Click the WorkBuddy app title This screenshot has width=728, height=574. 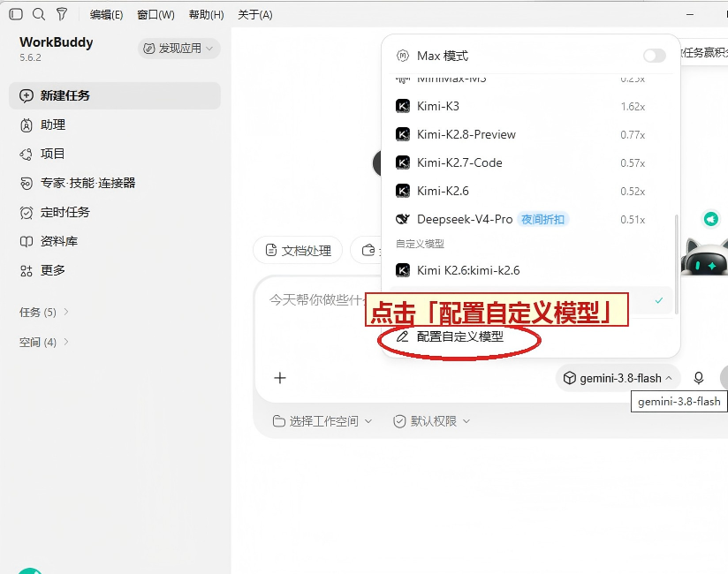point(57,42)
